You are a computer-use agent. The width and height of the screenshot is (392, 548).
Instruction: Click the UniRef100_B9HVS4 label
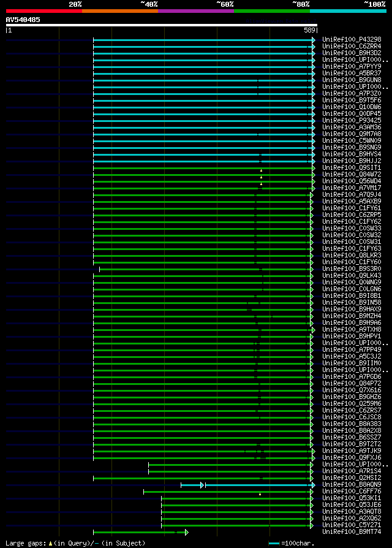(x=352, y=154)
